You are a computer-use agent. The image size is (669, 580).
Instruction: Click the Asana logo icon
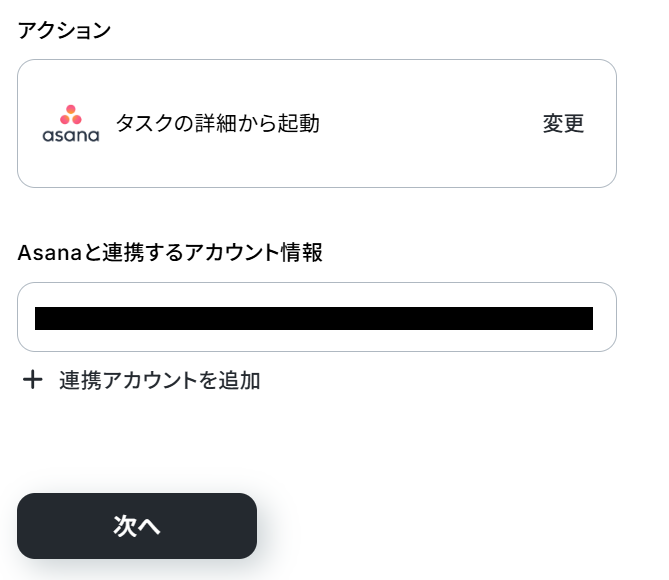click(71, 124)
